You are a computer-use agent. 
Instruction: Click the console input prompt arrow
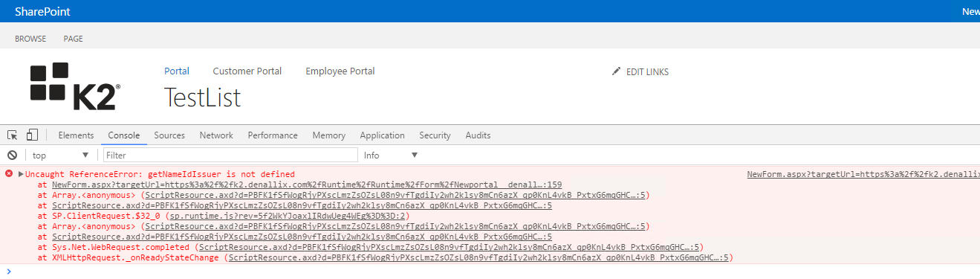tap(9, 271)
